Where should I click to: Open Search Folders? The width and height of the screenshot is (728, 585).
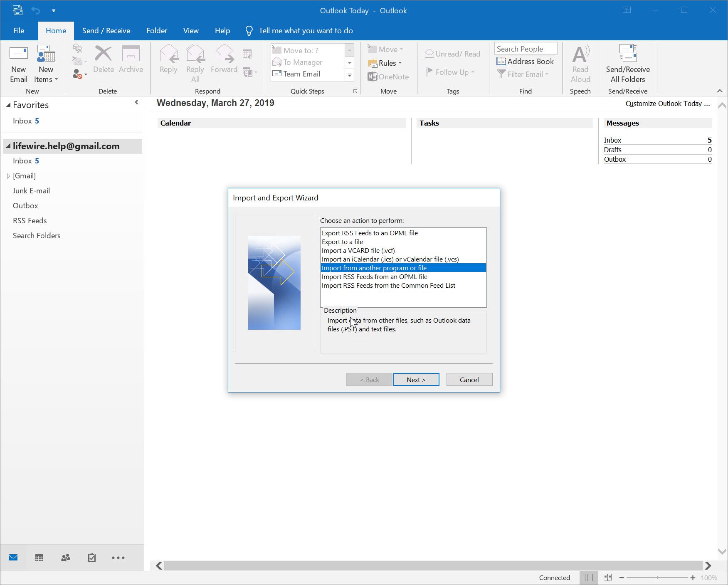point(37,236)
